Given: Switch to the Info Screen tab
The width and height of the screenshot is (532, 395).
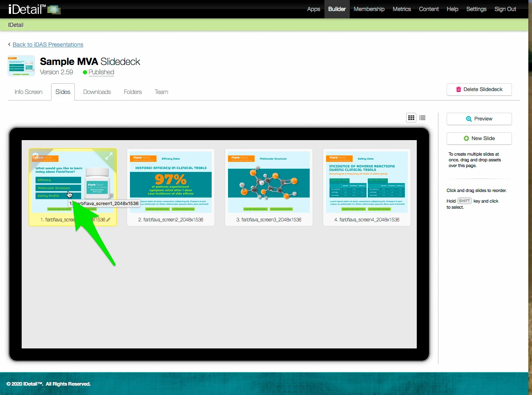Looking at the screenshot, I should click(29, 92).
